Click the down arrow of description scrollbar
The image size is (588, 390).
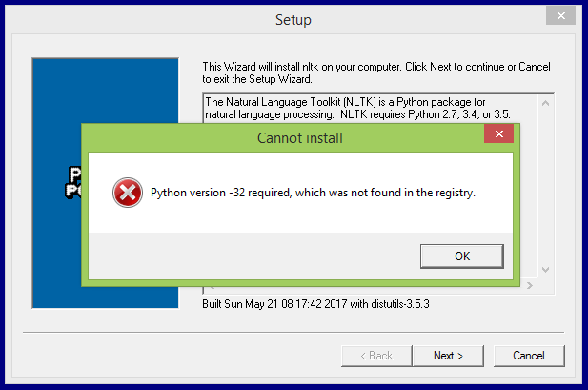click(x=546, y=270)
